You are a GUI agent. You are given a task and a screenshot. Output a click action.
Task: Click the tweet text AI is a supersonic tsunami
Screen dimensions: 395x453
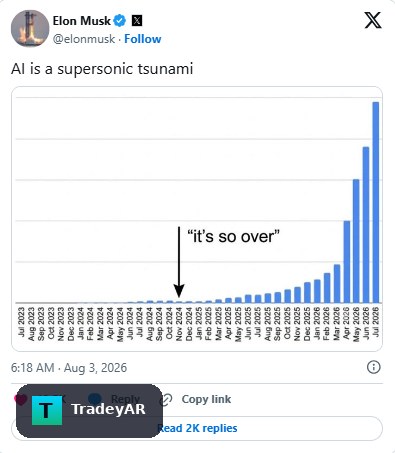(x=102, y=69)
